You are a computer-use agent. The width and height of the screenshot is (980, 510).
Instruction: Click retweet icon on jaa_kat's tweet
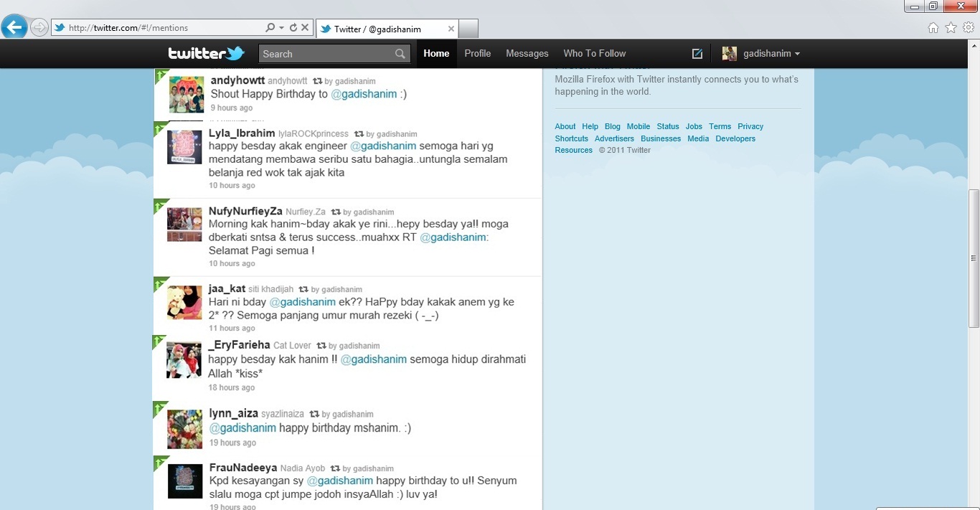303,290
